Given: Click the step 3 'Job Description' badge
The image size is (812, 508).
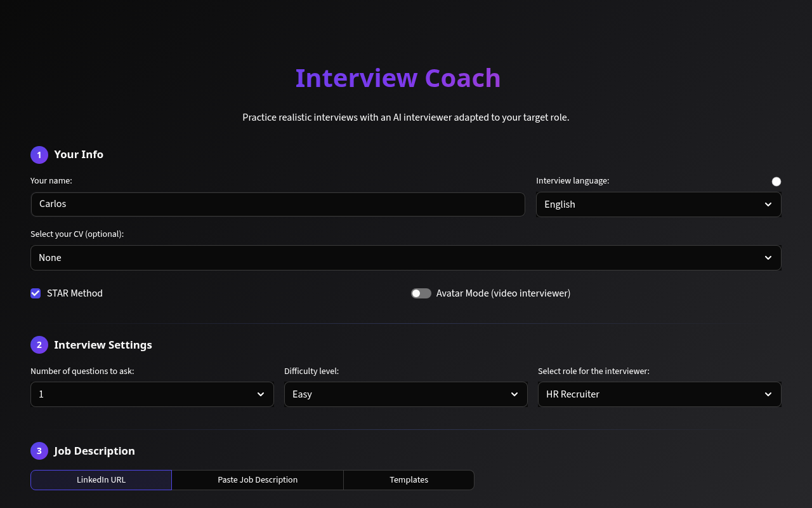Looking at the screenshot, I should coord(39,451).
